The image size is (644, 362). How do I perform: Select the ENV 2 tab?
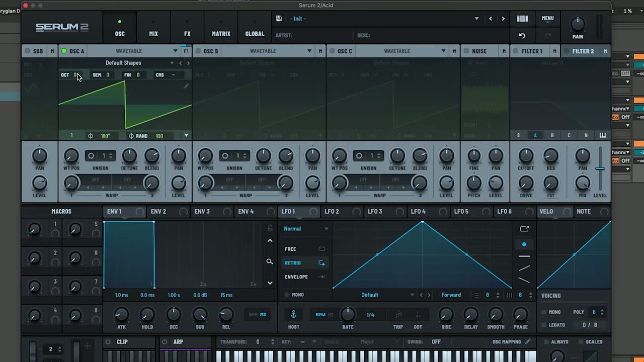169,212
